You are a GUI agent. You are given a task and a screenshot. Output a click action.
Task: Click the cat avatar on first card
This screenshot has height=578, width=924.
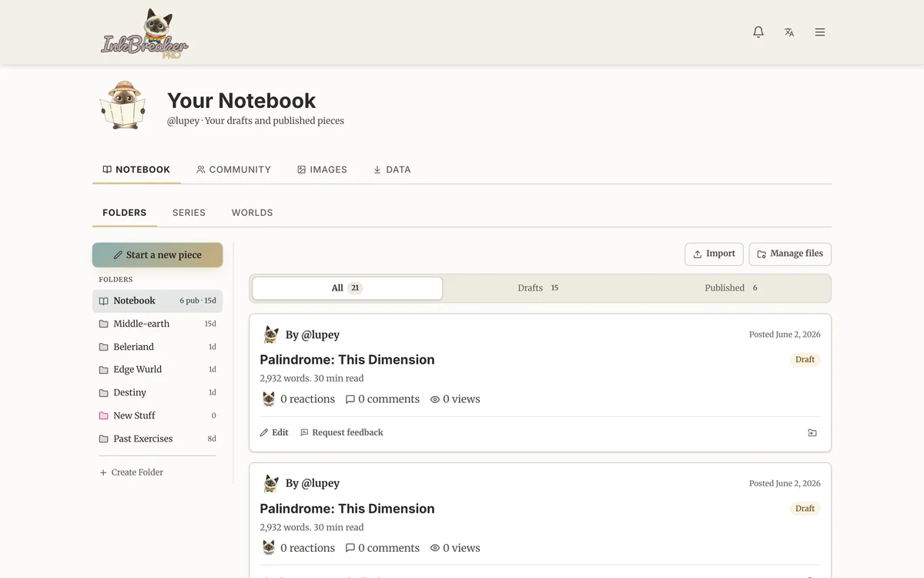tap(271, 334)
